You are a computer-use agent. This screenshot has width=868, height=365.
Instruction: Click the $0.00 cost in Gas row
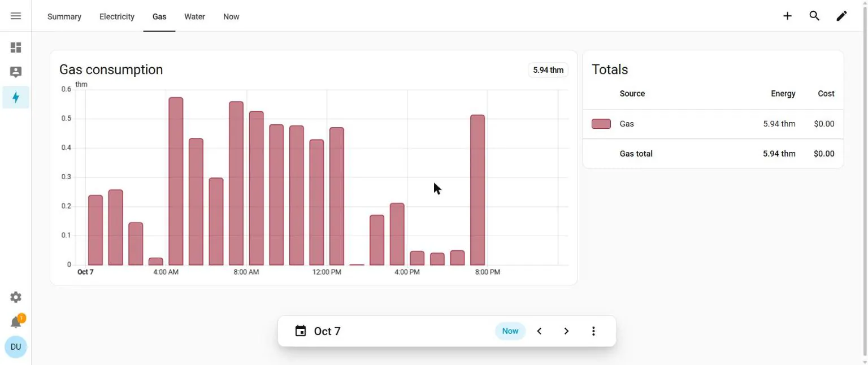coord(824,124)
